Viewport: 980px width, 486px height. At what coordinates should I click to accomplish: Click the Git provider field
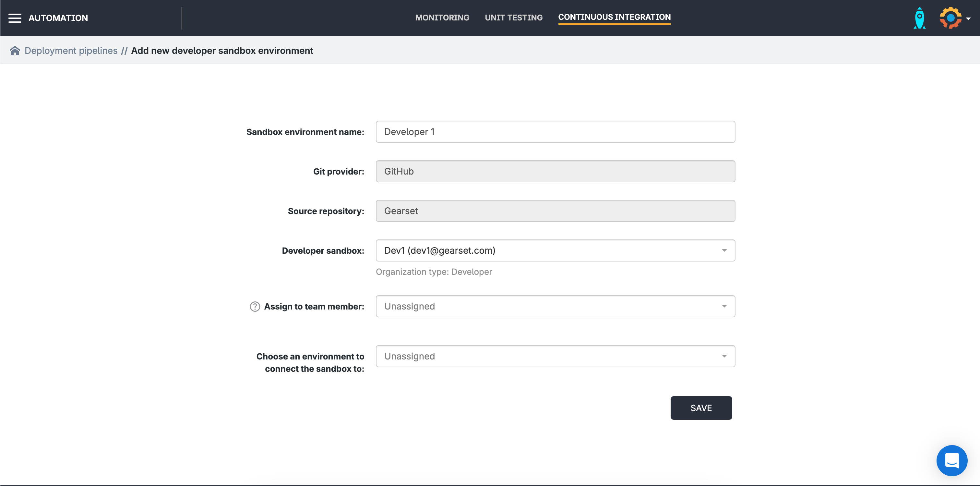(x=555, y=171)
